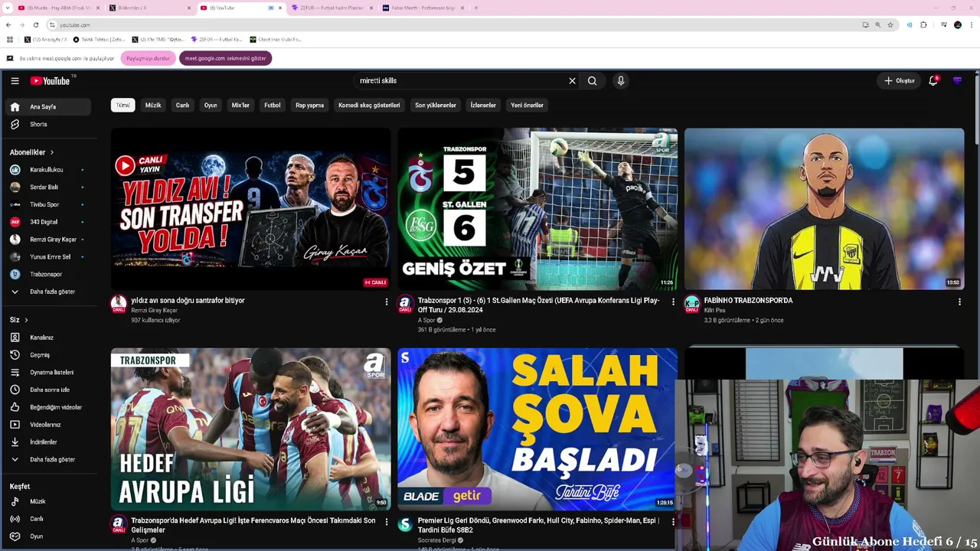Screen dimensions: 980x551
Task: Open more options for FABİNHO TRABZONSPOR'DA video
Action: (959, 302)
